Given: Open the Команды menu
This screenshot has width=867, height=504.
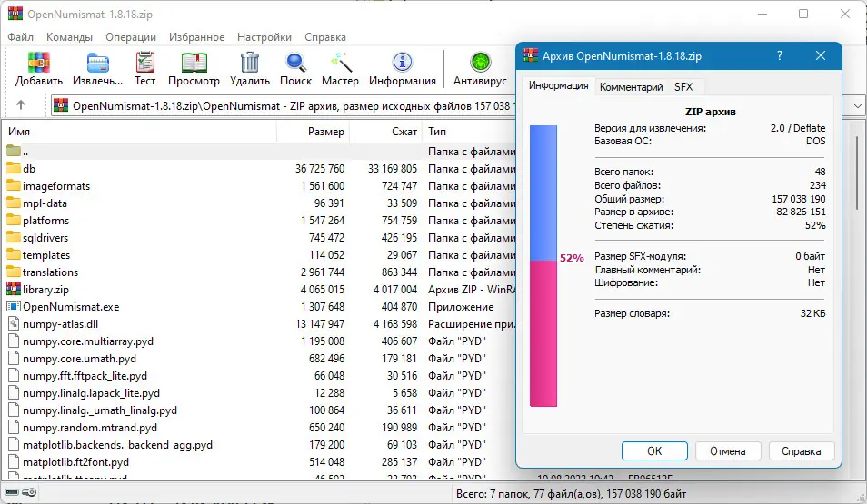Looking at the screenshot, I should tap(69, 37).
